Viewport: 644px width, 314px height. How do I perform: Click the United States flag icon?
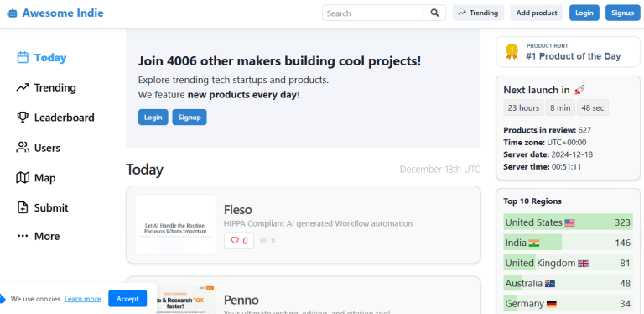pos(569,222)
